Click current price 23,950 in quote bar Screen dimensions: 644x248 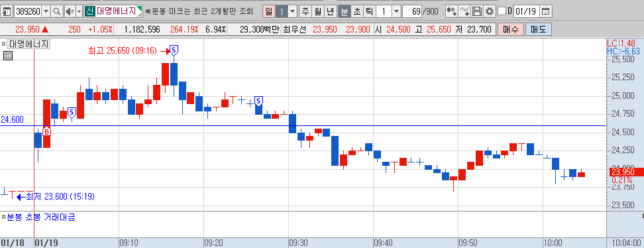point(27,30)
